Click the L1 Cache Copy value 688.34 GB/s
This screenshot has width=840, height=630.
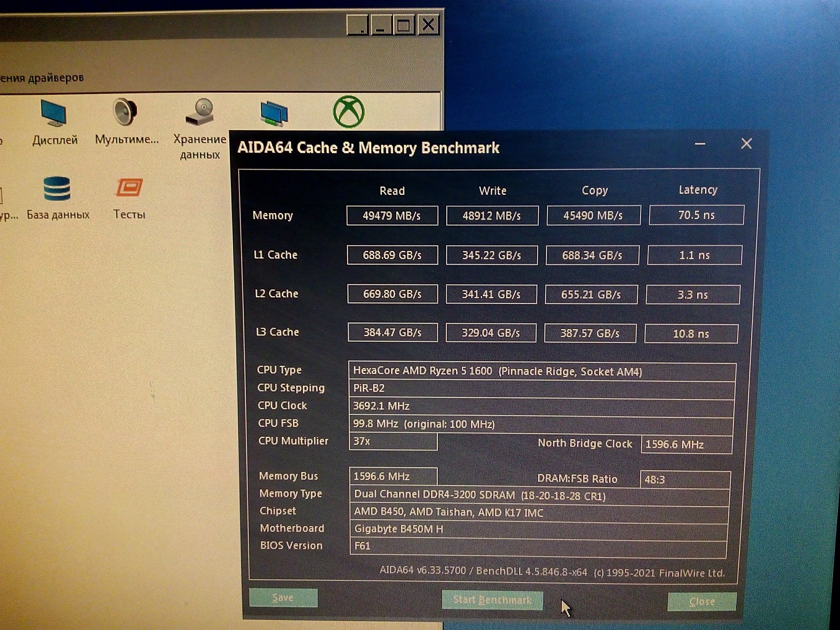point(592,255)
